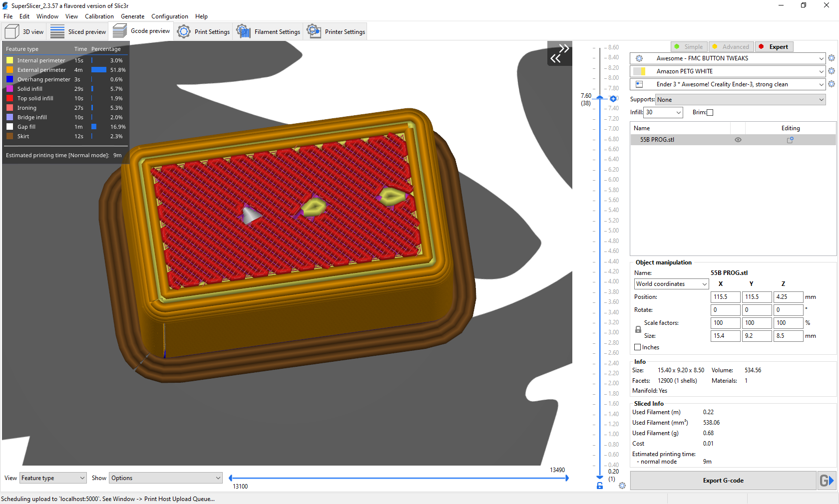Click the right thumb of horizontal move slider
The height and width of the screenshot is (504, 839).
coord(567,478)
